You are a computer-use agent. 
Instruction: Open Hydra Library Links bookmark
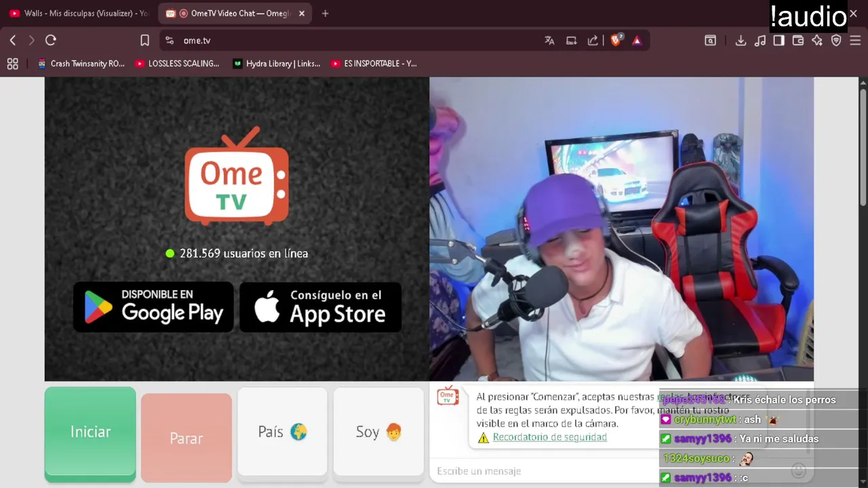point(277,64)
